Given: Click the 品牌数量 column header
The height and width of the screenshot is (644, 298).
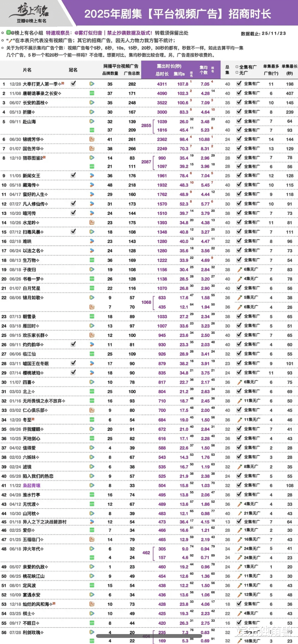Looking at the screenshot, I should (x=110, y=73).
